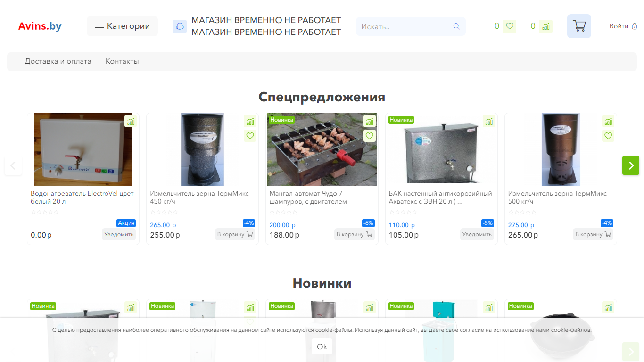Click Уведомить for БАК настенный Акватекс
The height and width of the screenshot is (362, 644).
pos(477,234)
